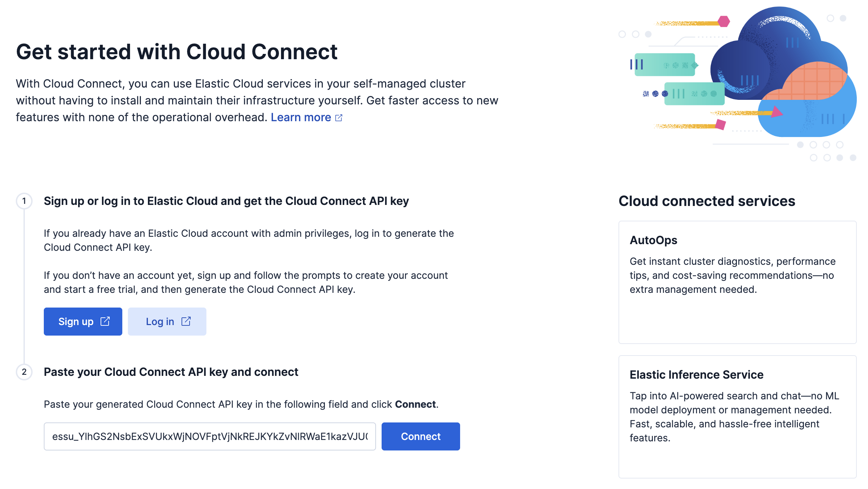Screen dimensions: 868x489
Task: Click the 'AutoOps' card title
Action: (654, 240)
